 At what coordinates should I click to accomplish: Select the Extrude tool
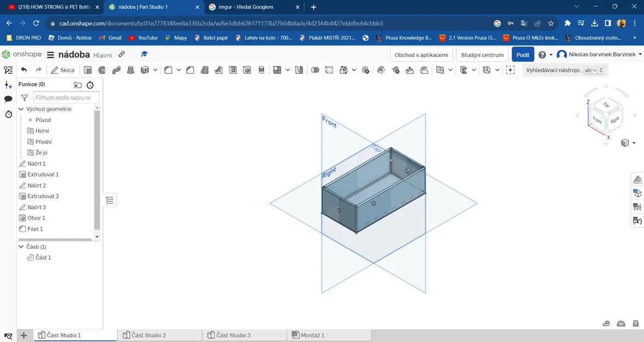click(x=88, y=70)
